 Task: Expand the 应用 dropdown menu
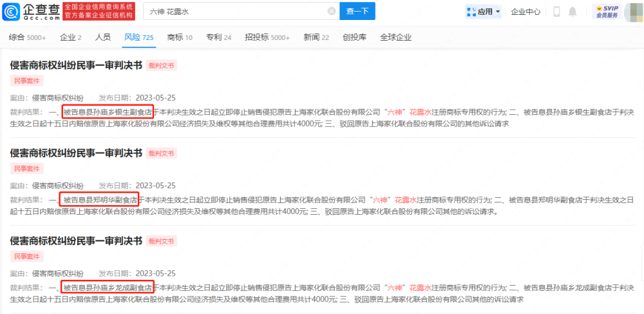[x=484, y=12]
